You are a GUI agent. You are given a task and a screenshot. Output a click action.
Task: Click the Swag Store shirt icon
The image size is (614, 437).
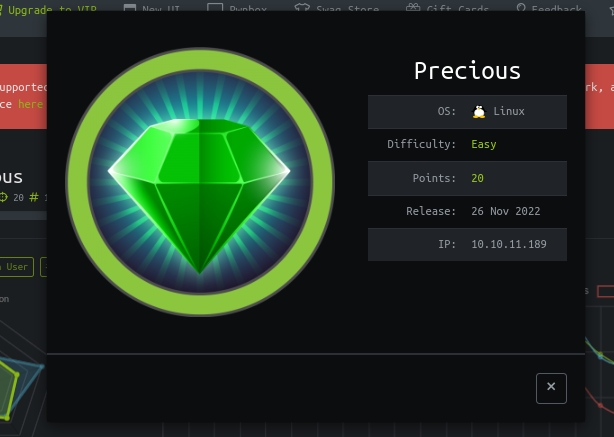click(x=303, y=10)
